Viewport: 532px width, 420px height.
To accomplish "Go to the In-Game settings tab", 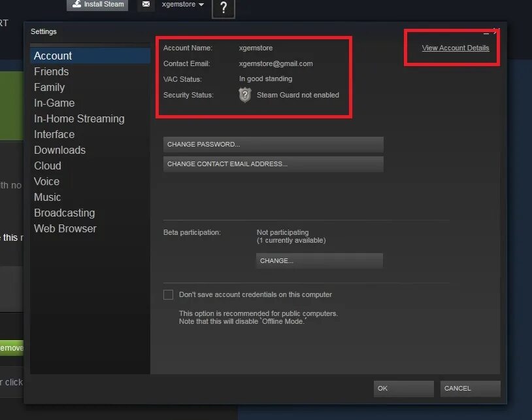I will (90, 103).
